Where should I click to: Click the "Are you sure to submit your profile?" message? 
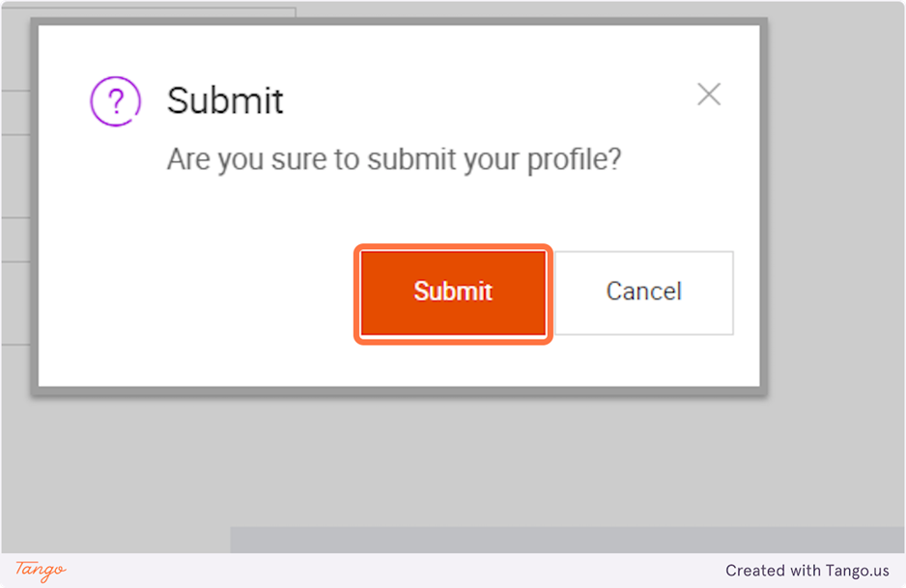click(x=393, y=159)
